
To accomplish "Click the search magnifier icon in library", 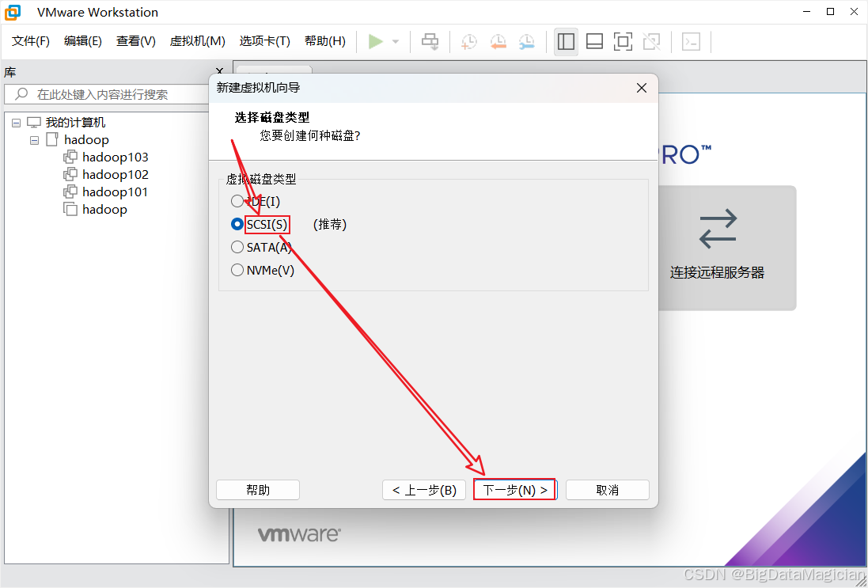I will pyautogui.click(x=21, y=94).
